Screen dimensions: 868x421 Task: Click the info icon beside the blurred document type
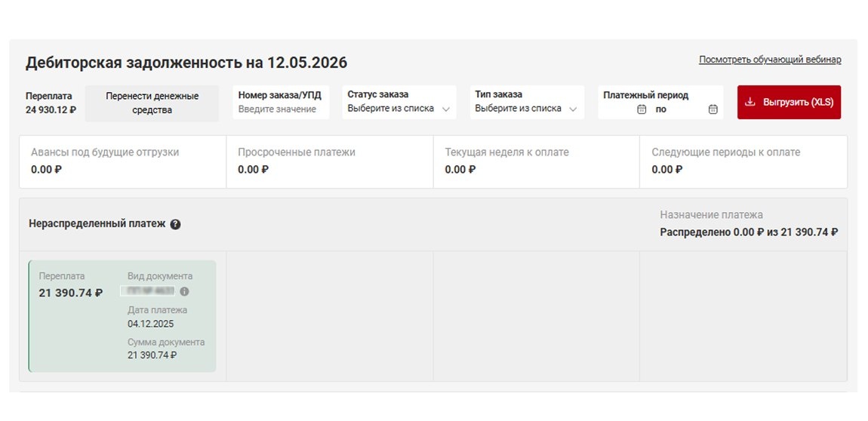[x=184, y=291]
